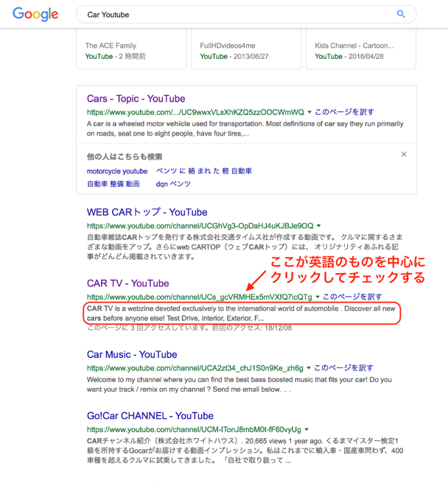448x483 pixels.
Task: Click このページを訳す for CAR TV result
Action: [352, 297]
